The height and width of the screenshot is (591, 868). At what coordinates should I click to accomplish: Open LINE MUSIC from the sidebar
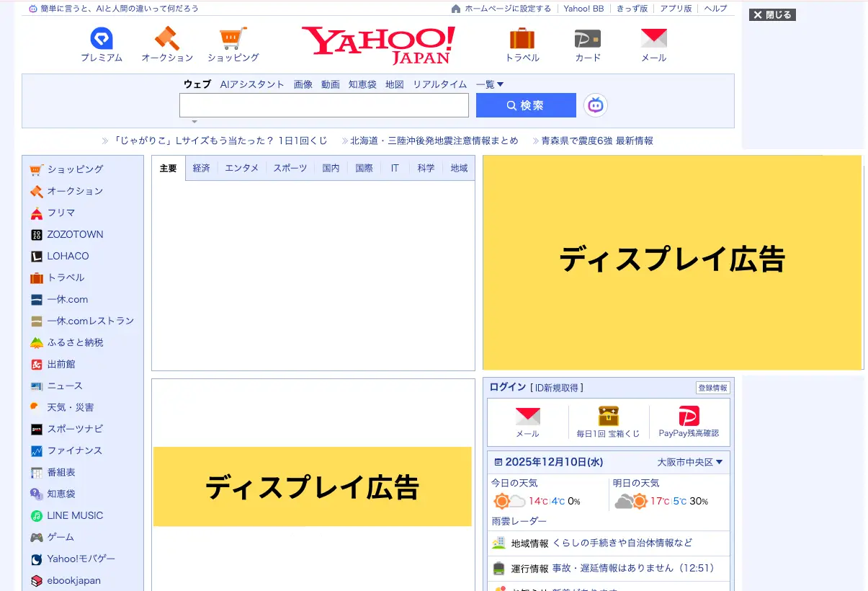coord(75,515)
